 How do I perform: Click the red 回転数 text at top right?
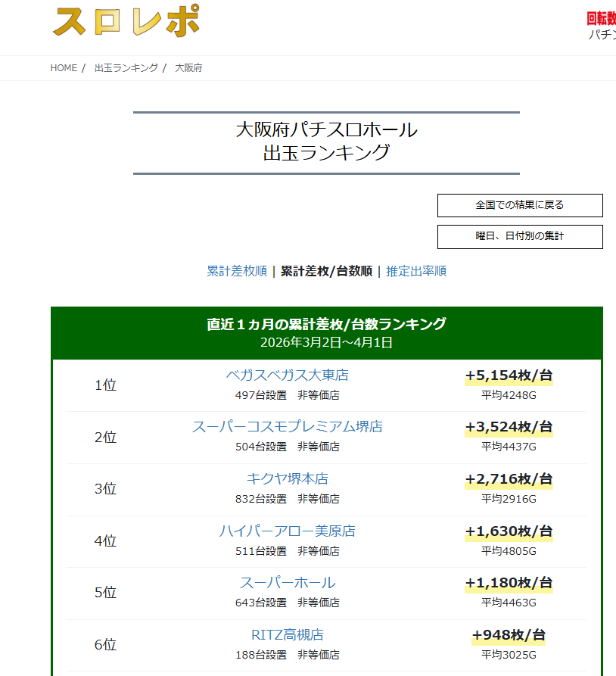pos(601,19)
